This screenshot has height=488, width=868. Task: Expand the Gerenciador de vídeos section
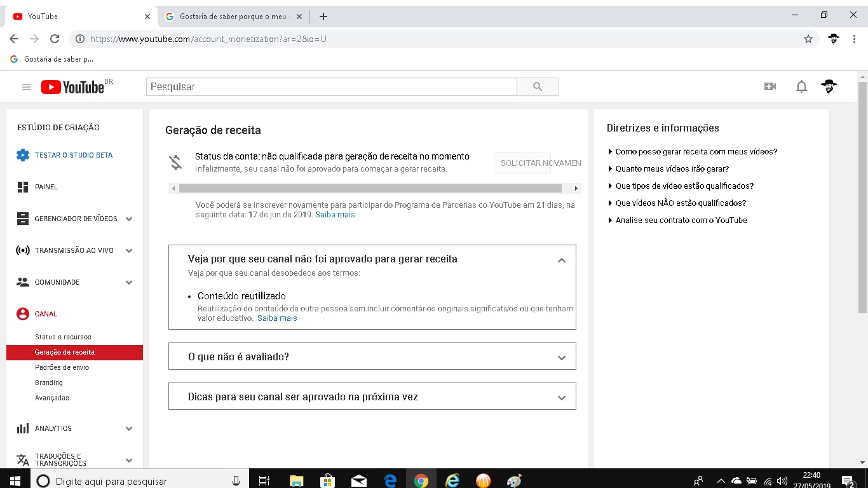(x=129, y=219)
